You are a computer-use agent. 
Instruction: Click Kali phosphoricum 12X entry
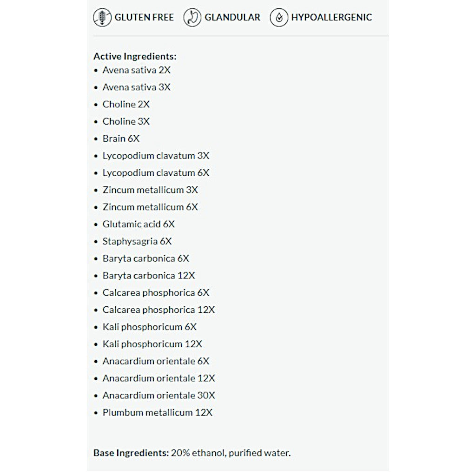point(152,344)
